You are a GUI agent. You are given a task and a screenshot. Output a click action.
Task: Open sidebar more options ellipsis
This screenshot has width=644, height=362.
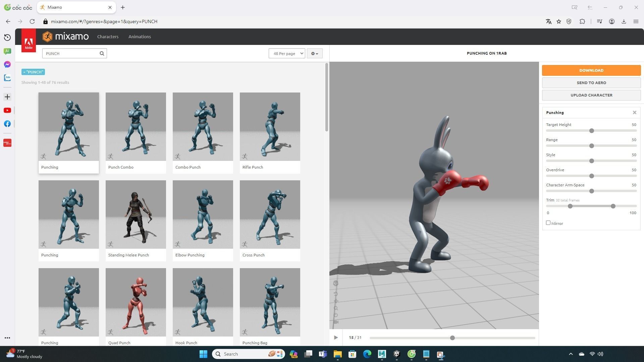point(7,338)
